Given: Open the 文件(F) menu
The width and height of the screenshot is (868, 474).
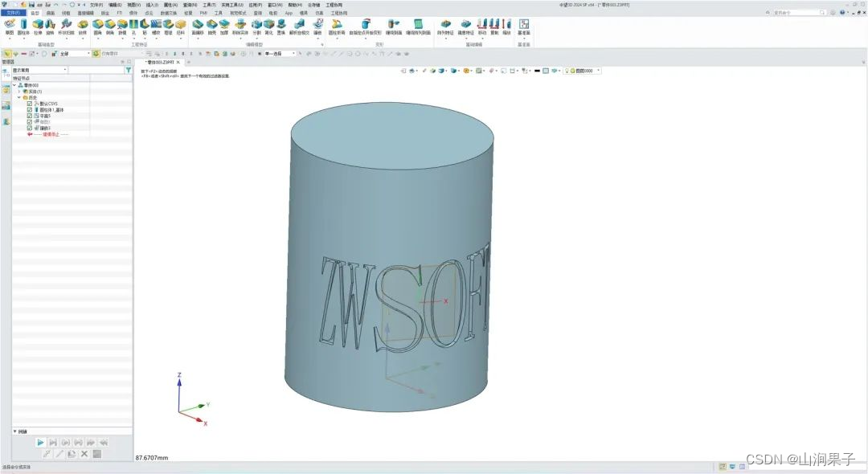Looking at the screenshot, I should click(96, 5).
